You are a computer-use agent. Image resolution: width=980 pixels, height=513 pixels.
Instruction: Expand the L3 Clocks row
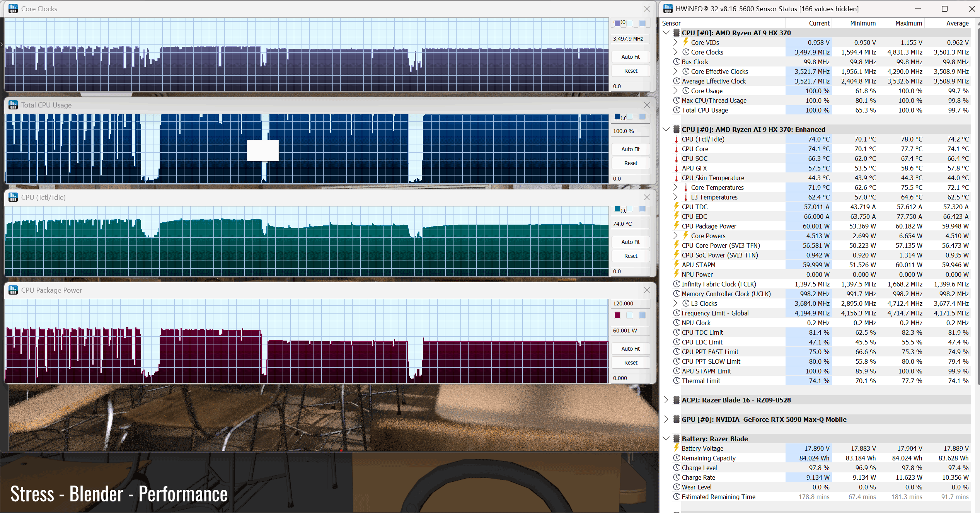675,303
